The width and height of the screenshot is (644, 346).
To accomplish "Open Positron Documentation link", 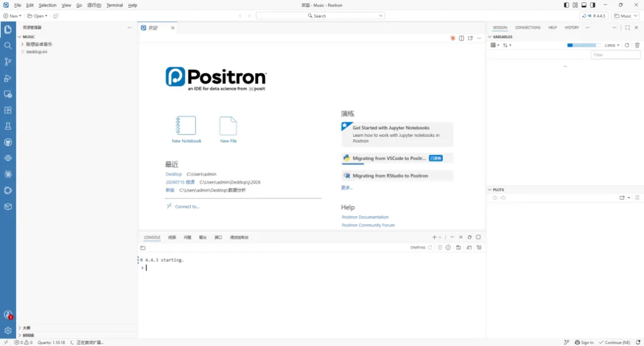I will (x=365, y=217).
